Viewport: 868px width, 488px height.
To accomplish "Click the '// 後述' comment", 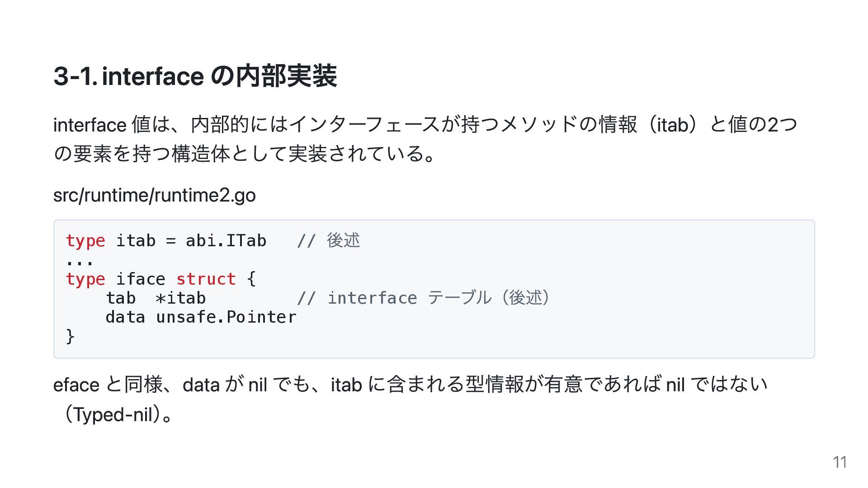I will pos(329,240).
